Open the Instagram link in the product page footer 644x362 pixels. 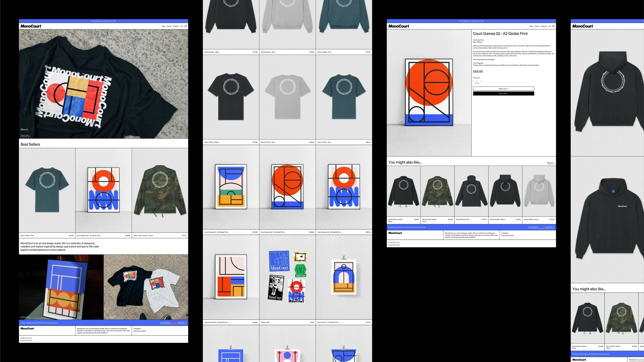point(505,233)
